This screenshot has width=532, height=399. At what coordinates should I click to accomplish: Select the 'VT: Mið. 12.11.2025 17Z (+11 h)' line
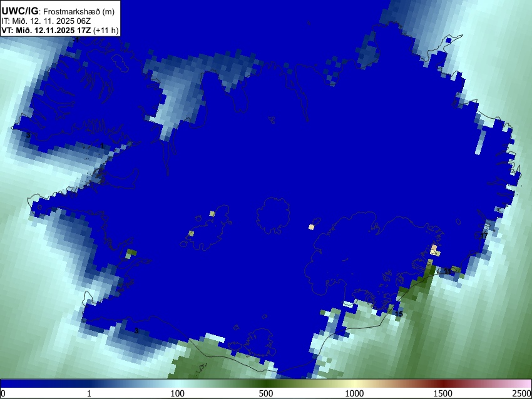coord(60,30)
